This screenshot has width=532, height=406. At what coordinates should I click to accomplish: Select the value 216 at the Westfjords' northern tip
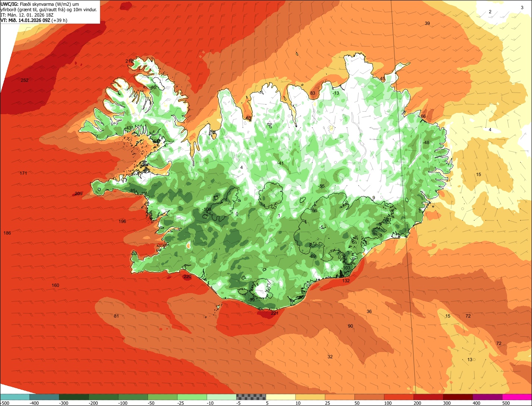(x=129, y=61)
